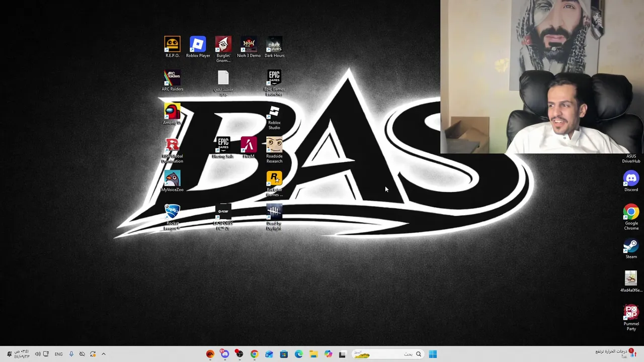The width and height of the screenshot is (644, 362).
Task: Switch the ENG input language
Action: (x=58, y=354)
